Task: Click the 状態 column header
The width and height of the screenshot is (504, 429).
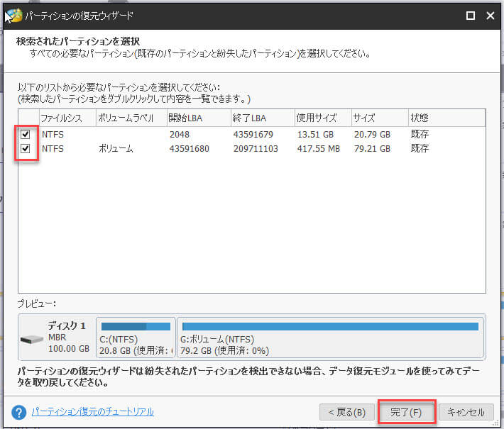Action: tap(445, 118)
